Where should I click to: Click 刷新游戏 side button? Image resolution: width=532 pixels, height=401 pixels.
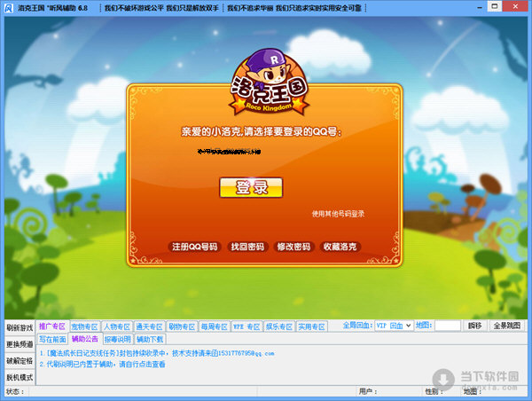tap(20, 328)
